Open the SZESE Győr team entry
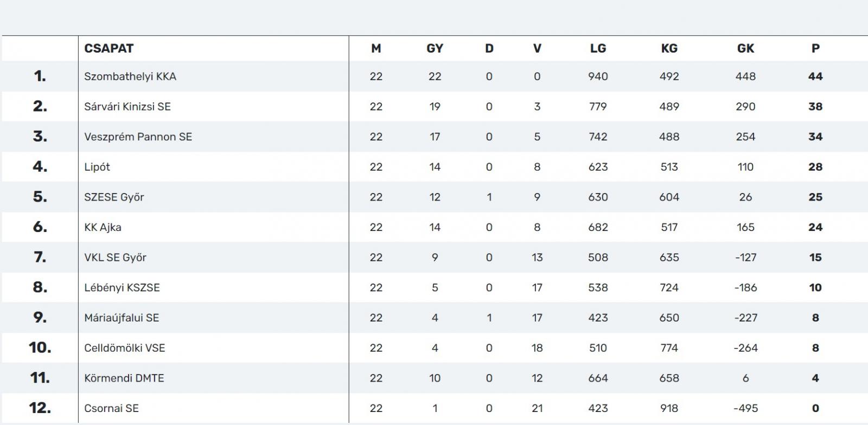The height and width of the screenshot is (425, 868). coord(114,197)
